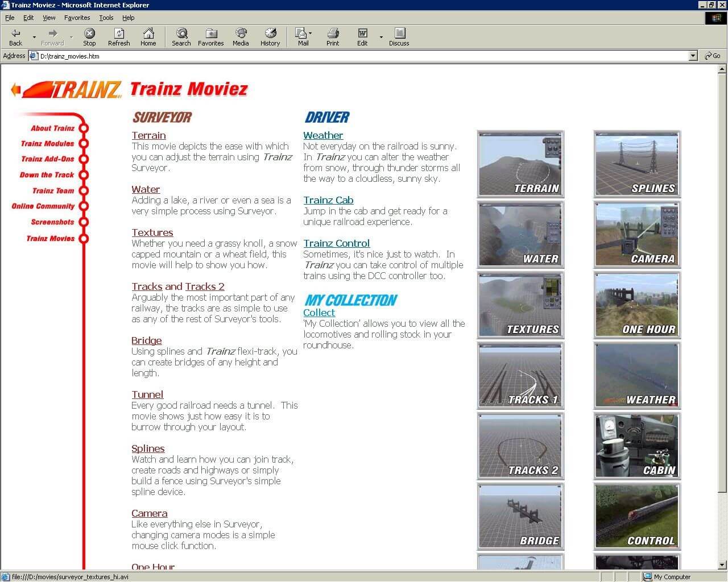The height and width of the screenshot is (582, 728).
Task: Expand the Forward button history dropdown
Action: tap(71, 38)
